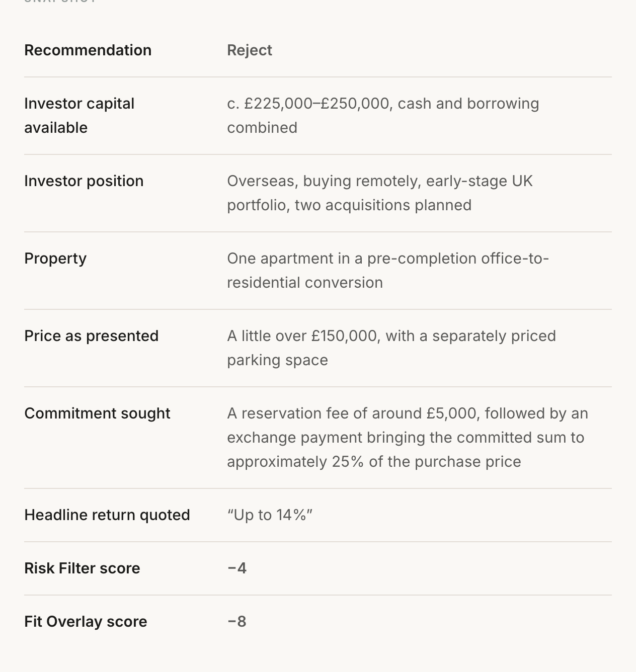The width and height of the screenshot is (636, 672).
Task: Click the Fit Overlay score label
Action: [86, 622]
